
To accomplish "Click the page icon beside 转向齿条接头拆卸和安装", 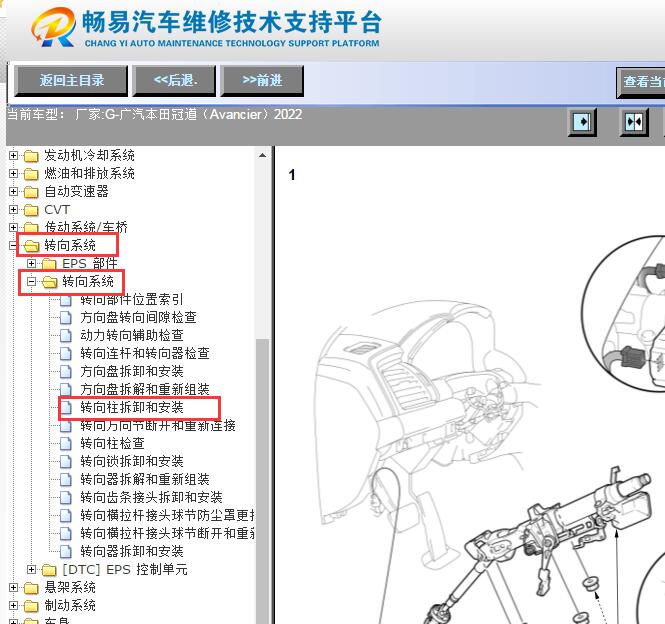I will pyautogui.click(x=66, y=498).
